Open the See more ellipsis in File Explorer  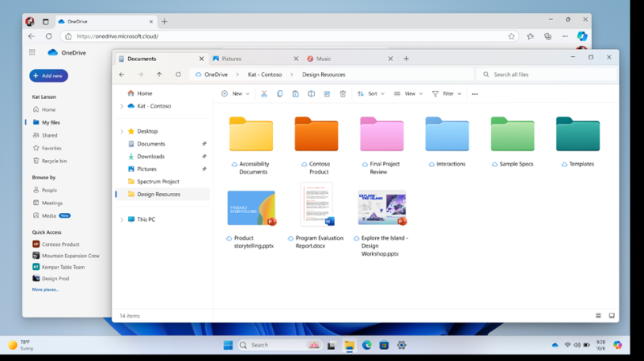[475, 94]
